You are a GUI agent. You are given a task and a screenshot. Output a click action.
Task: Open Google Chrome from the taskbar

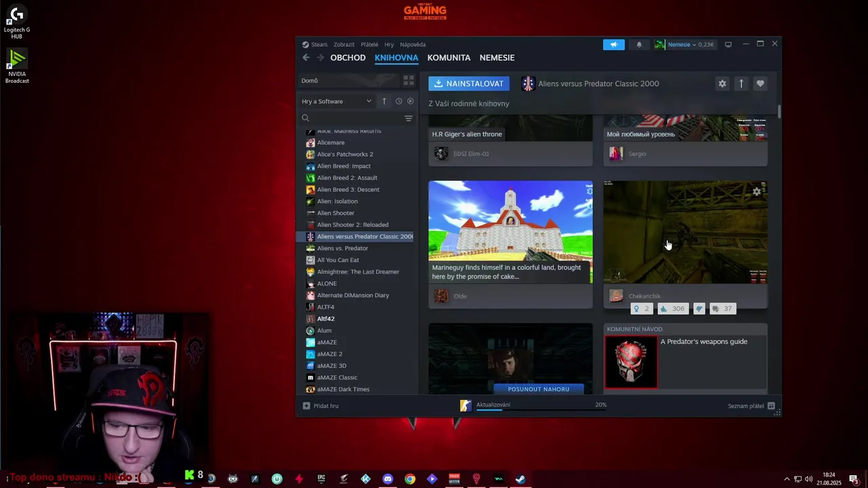tap(410, 479)
